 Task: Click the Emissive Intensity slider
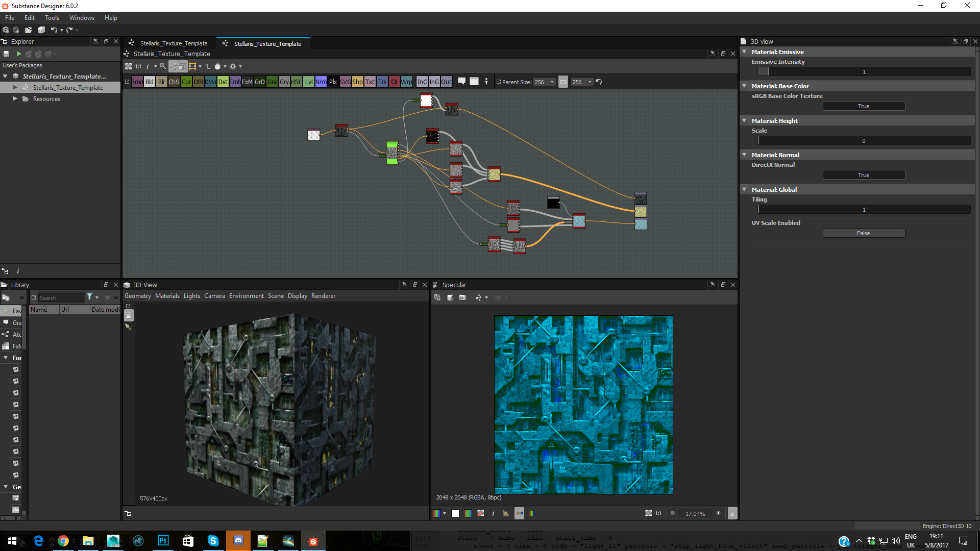[864, 72]
